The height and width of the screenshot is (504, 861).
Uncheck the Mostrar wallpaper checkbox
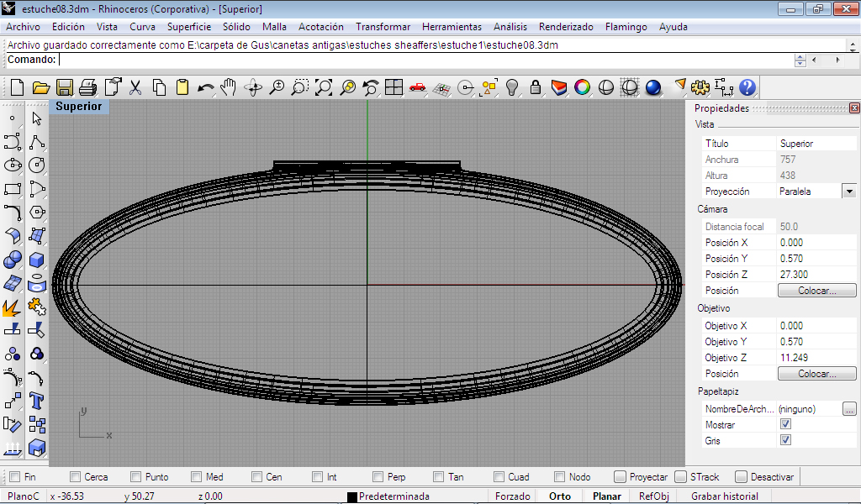pyautogui.click(x=785, y=424)
